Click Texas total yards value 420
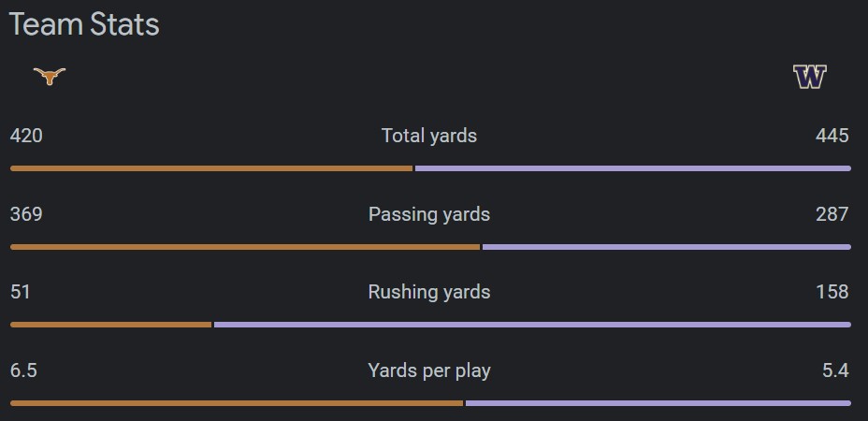 (26, 136)
